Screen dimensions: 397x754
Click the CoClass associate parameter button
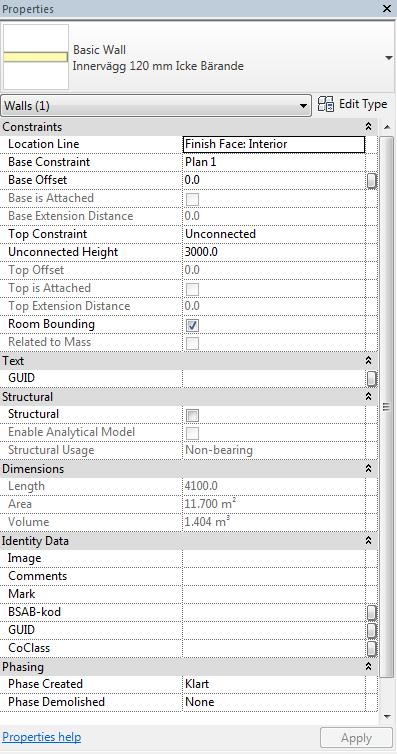click(x=372, y=649)
